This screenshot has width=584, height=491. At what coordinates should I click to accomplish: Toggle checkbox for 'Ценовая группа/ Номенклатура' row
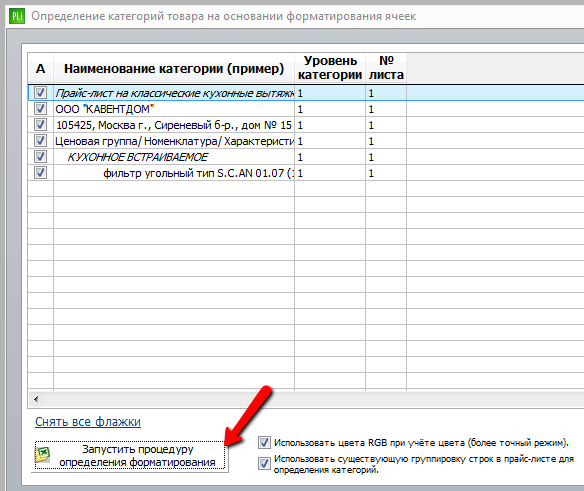pyautogui.click(x=40, y=141)
